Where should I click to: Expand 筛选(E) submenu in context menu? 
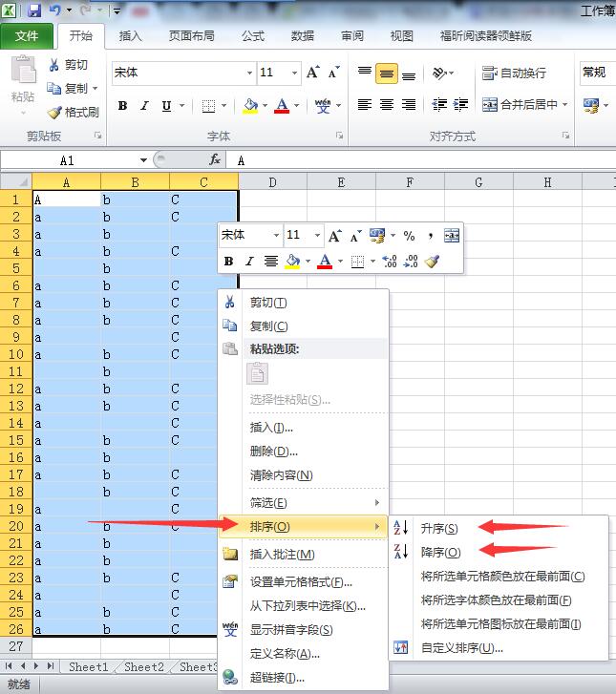[304, 503]
